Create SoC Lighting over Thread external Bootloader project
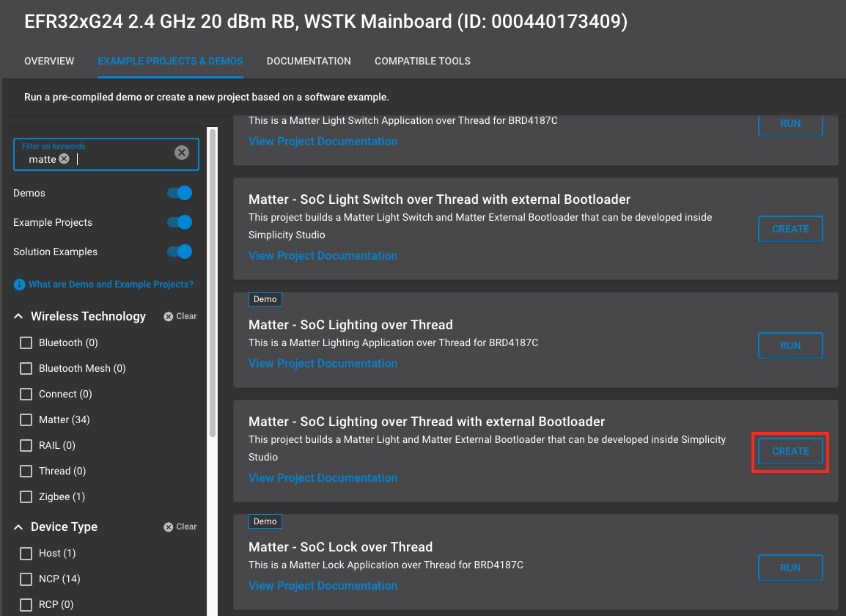The image size is (846, 616). (790, 451)
